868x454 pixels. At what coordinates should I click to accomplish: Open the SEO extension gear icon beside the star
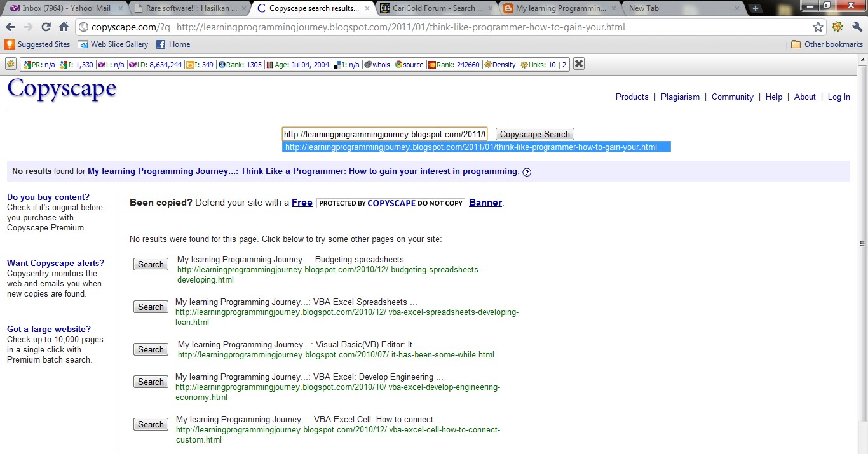[837, 27]
